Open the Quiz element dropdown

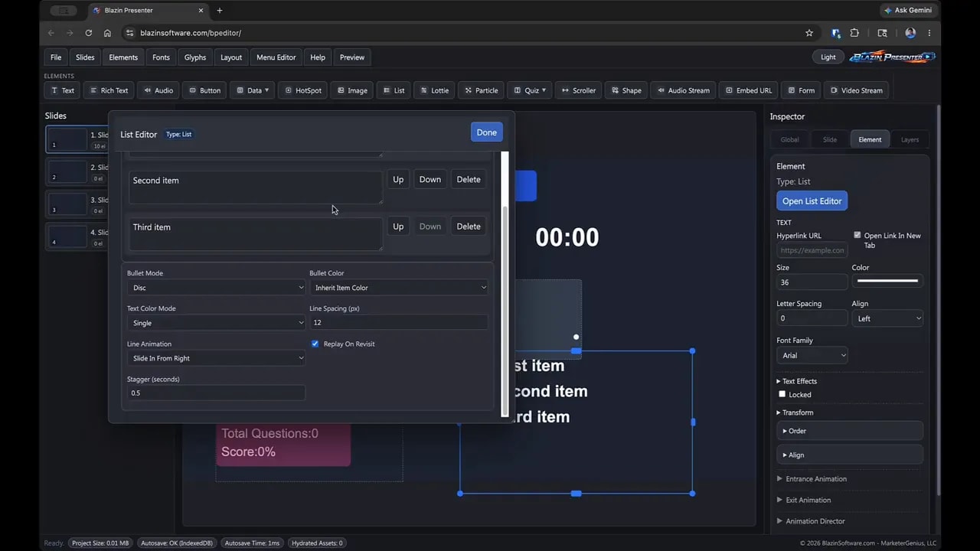tap(529, 90)
